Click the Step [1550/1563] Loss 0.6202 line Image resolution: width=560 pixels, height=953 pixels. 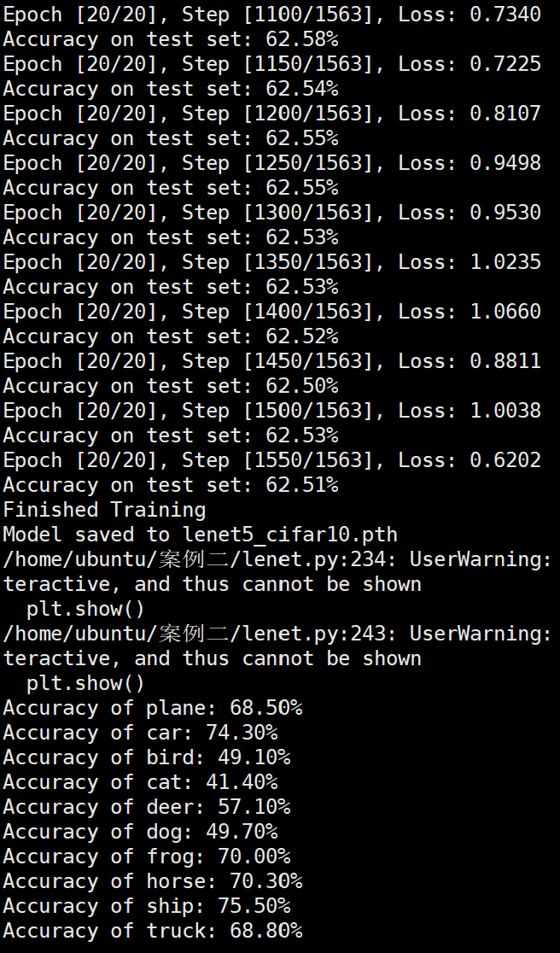(x=271, y=460)
